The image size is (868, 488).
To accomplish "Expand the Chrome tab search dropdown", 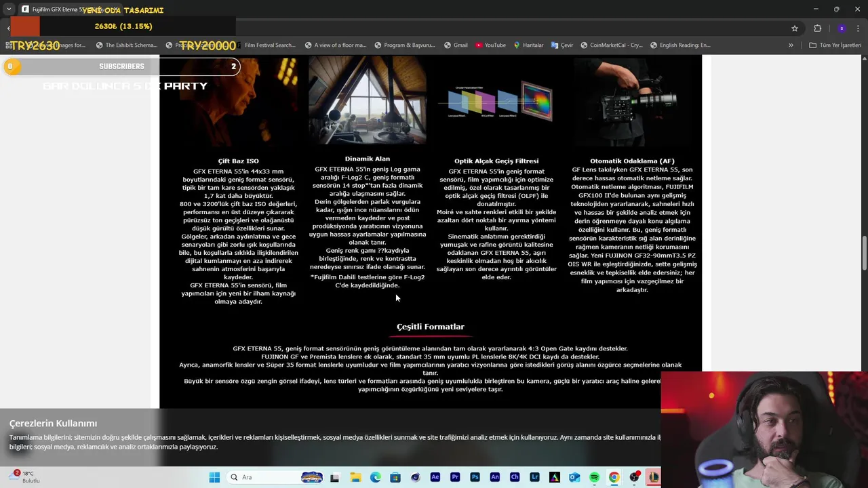I will [9, 9].
